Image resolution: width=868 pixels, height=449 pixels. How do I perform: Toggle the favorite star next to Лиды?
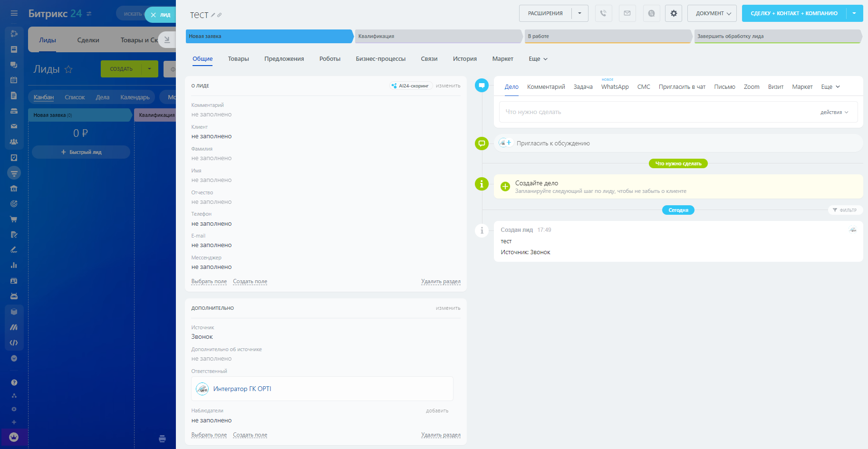pos(68,69)
